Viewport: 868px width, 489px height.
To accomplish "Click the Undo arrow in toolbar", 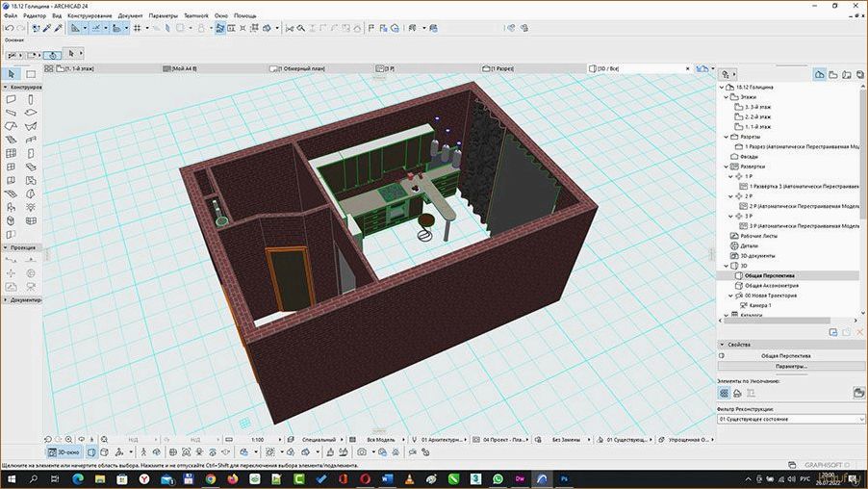I will coord(9,28).
